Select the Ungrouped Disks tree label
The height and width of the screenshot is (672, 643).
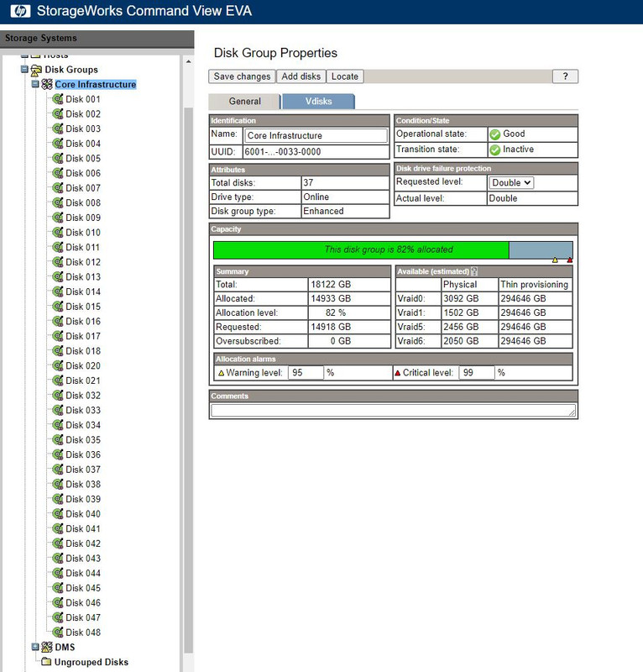[x=91, y=662]
